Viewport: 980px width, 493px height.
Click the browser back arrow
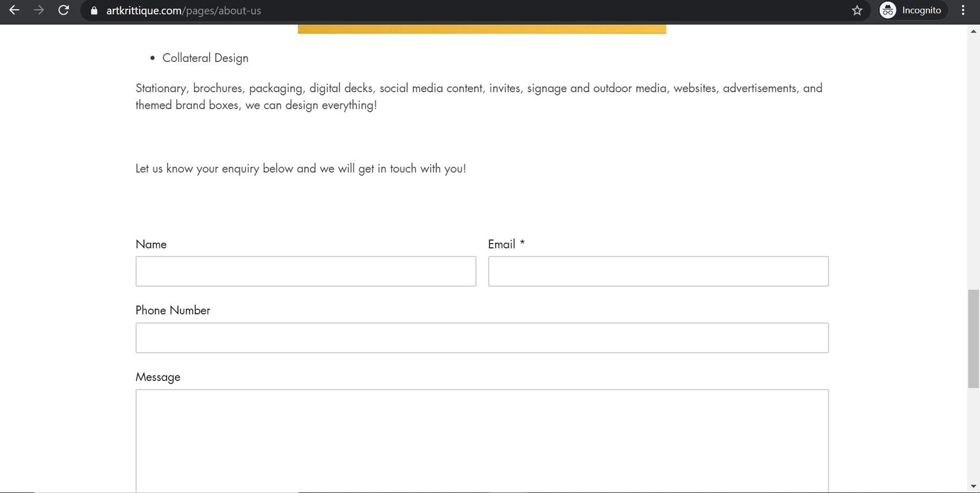pos(14,10)
